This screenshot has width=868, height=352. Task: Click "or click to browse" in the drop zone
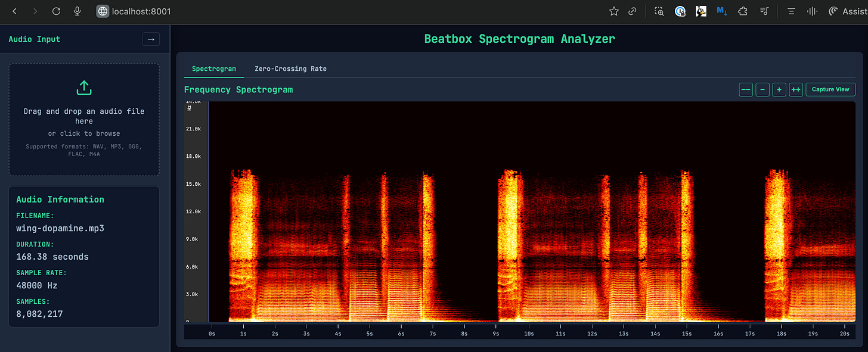[84, 133]
